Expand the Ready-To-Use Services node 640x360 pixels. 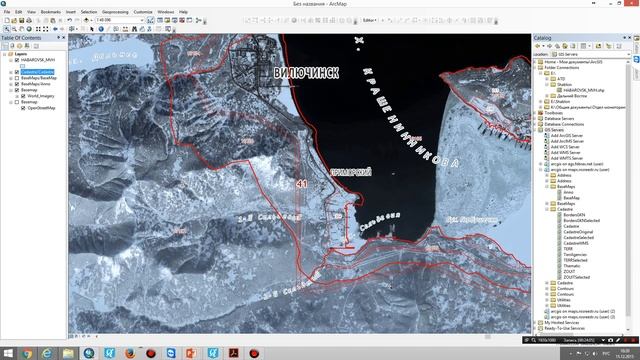[535, 328]
